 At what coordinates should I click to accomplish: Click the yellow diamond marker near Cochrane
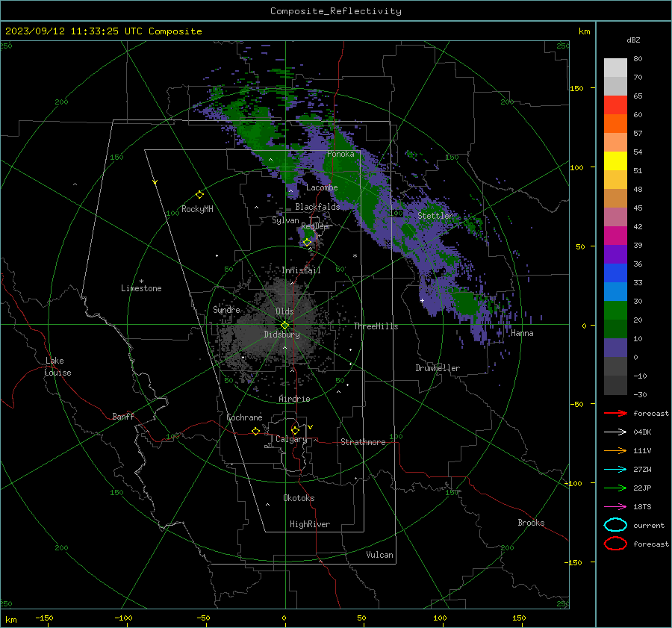[x=255, y=431]
